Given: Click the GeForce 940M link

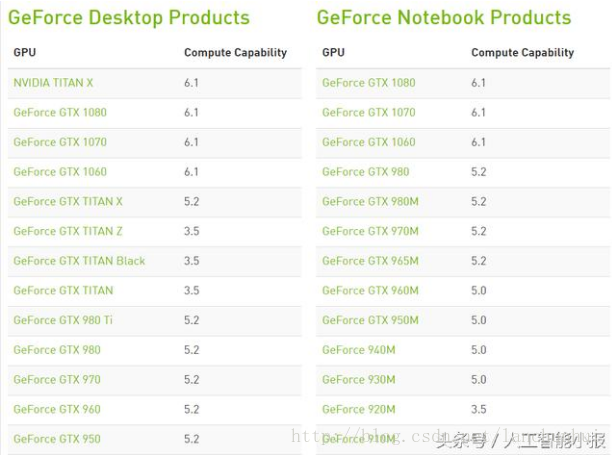Looking at the screenshot, I should (359, 350).
